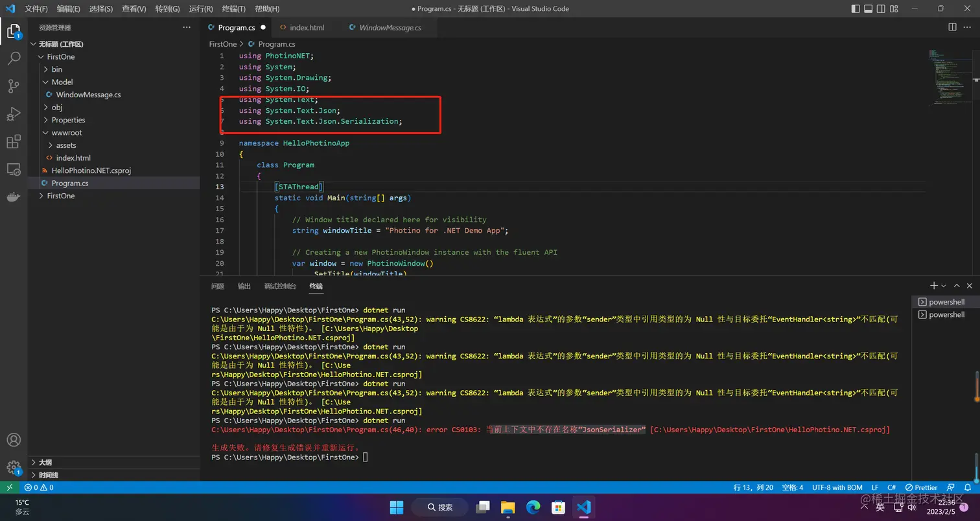Click UTF-8 with BOM encoding indicator

click(x=837, y=487)
